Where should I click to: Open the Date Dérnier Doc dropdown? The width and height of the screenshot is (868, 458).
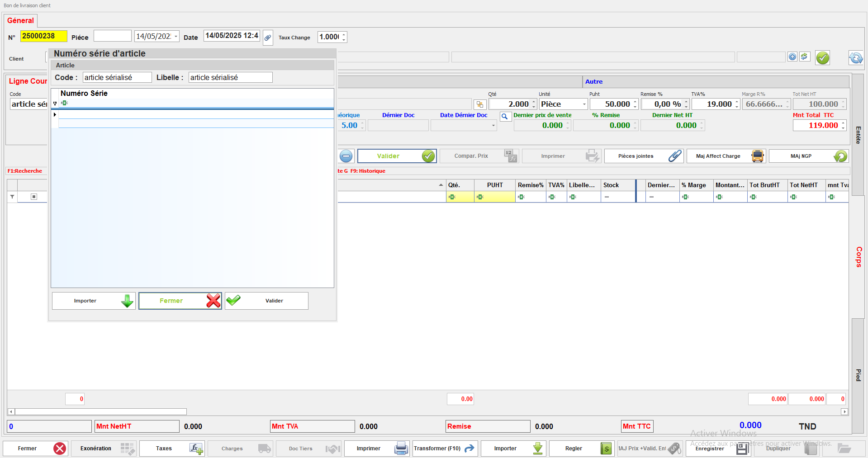493,126
